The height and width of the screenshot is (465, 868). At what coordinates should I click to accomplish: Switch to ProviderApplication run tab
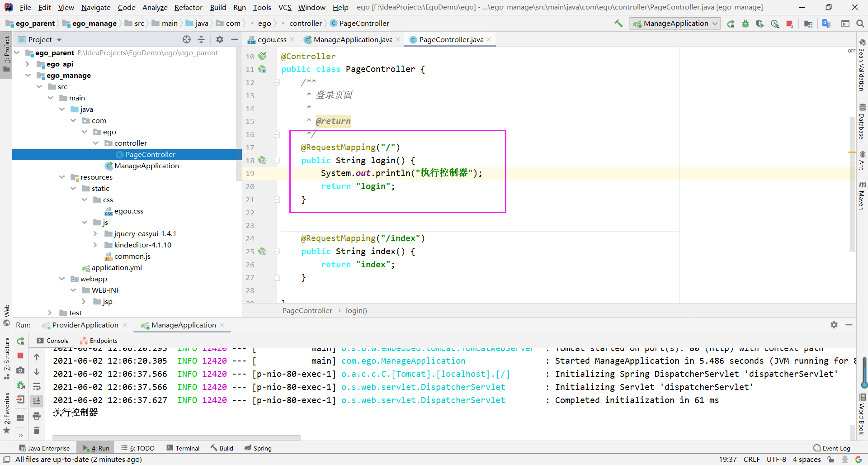(85, 325)
